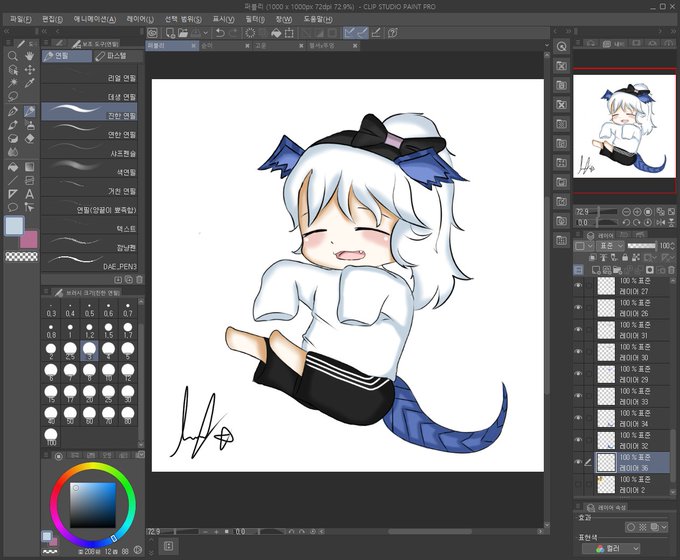The image size is (680, 560).
Task: Switch to the 파스텔 sub tool group
Action: 116,56
